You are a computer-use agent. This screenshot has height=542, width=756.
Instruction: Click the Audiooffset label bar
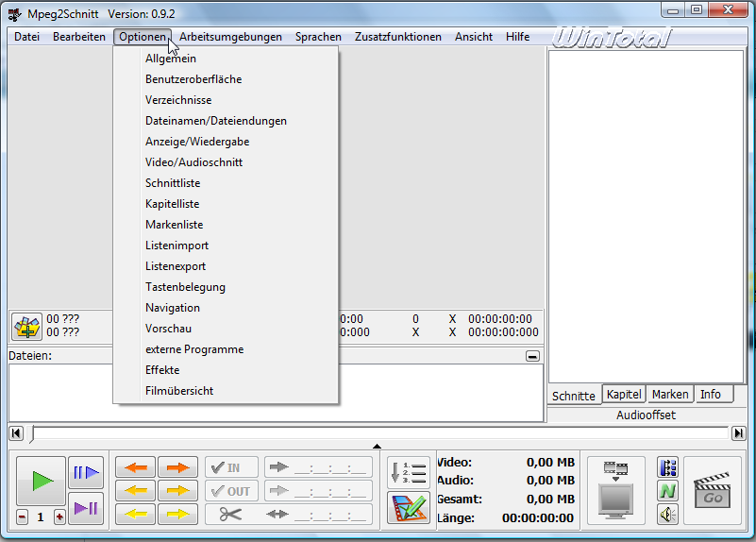click(647, 415)
